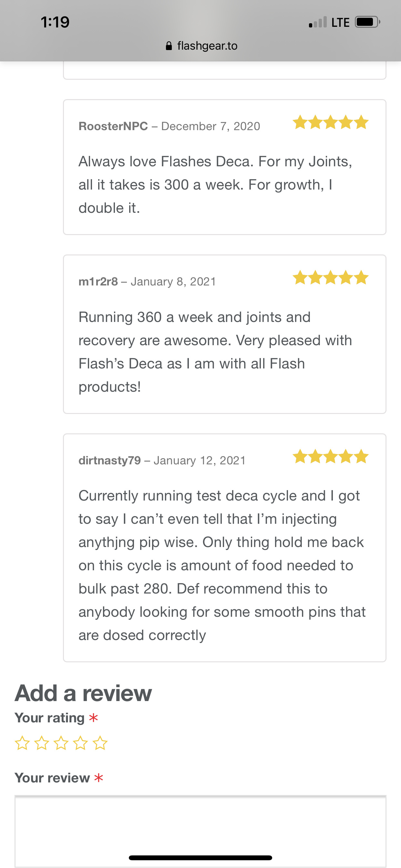Tap the December 7, 2020 review date
This screenshot has width=401, height=868.
211,126
